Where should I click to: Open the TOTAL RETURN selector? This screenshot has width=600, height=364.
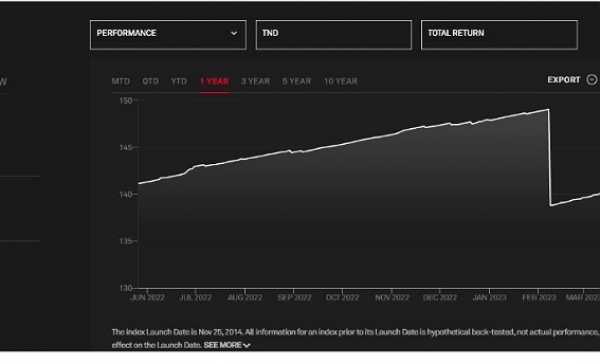[499, 35]
